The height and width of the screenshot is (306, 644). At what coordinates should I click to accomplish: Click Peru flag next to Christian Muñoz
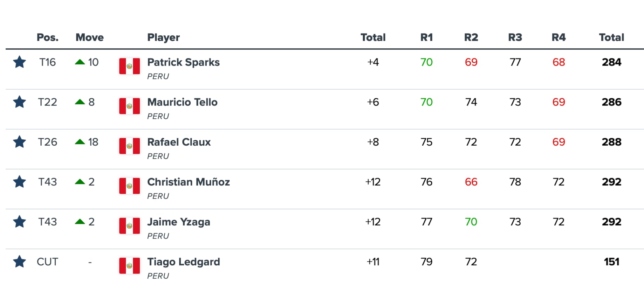pos(129,186)
